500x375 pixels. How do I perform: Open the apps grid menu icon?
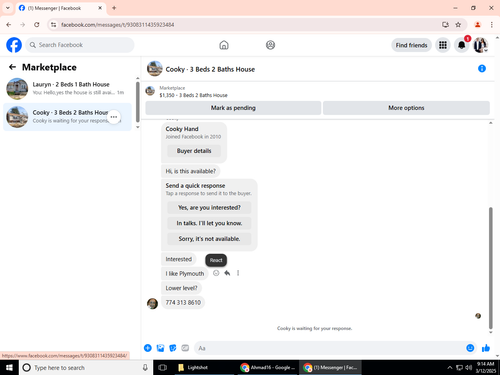(443, 45)
